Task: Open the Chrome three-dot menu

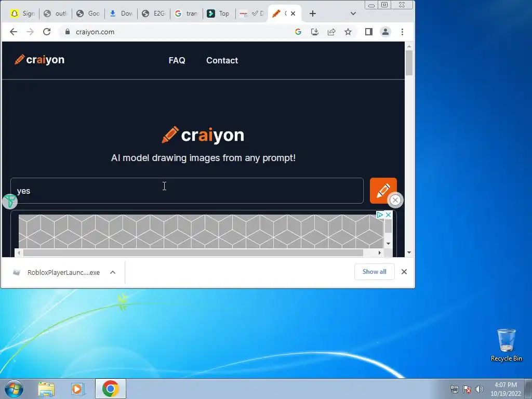Action: coord(403,32)
